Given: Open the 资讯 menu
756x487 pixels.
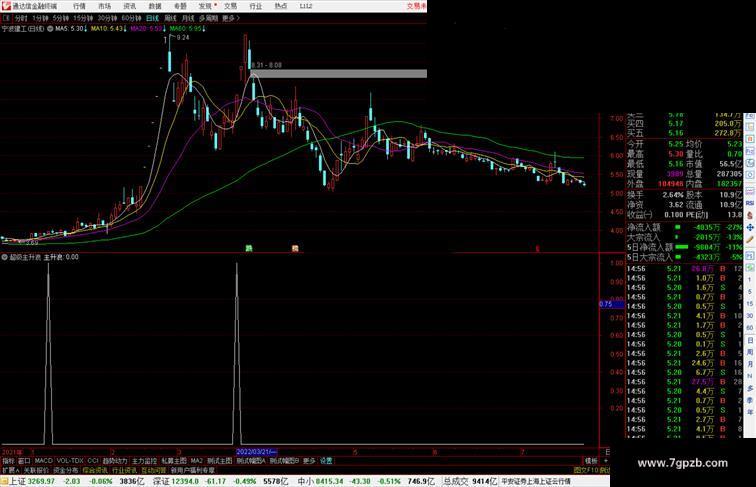Looking at the screenshot, I should point(129,6).
